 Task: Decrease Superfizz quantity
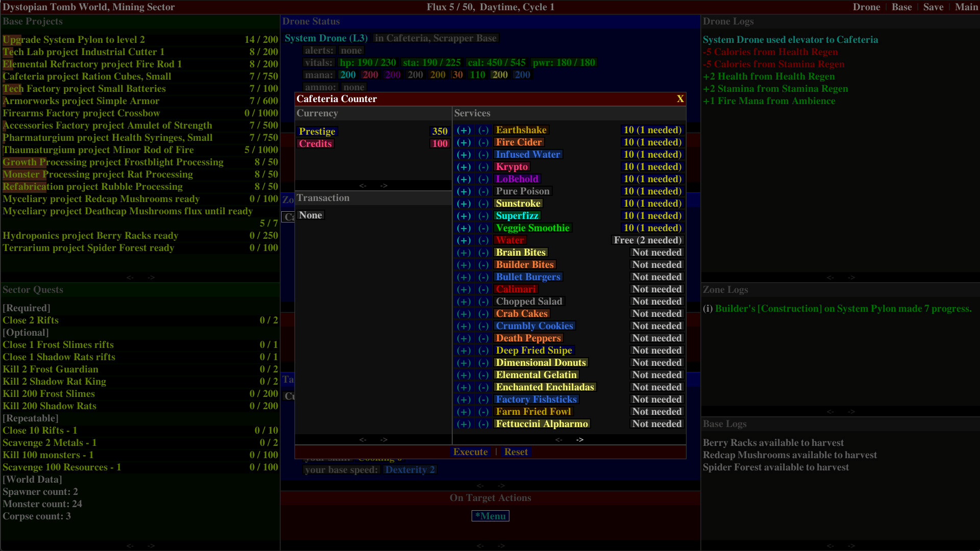coord(483,216)
